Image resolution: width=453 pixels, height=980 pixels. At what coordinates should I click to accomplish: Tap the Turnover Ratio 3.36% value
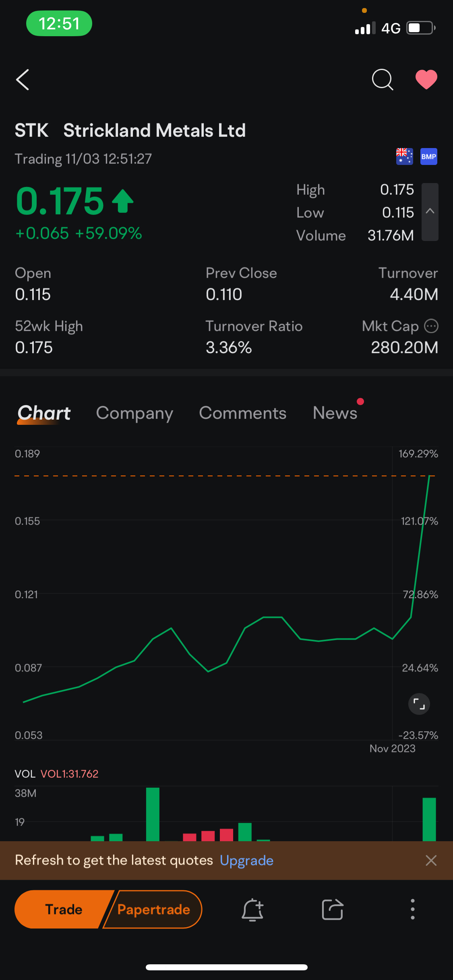pos(229,348)
